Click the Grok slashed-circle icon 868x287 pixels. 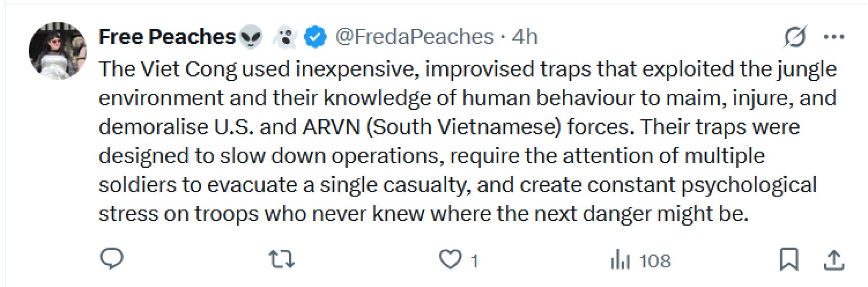coord(795,37)
